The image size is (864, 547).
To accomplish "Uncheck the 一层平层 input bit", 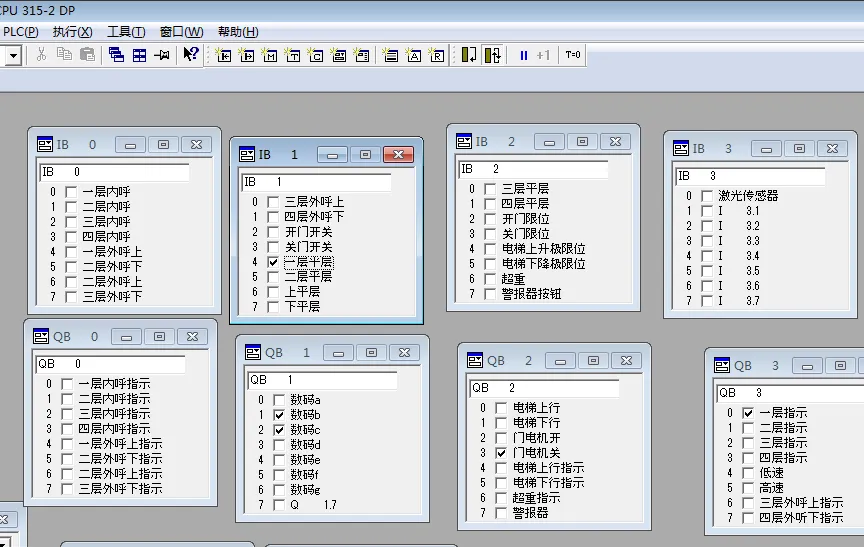I will click(273, 262).
